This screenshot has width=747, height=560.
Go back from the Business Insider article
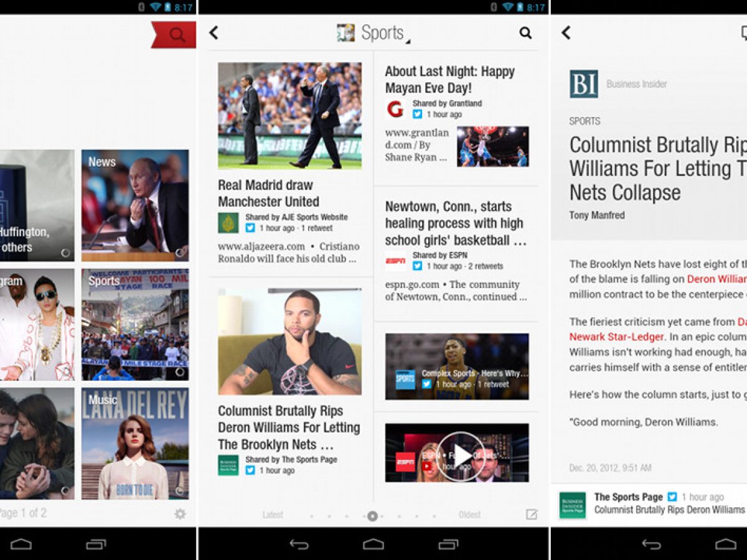566,33
